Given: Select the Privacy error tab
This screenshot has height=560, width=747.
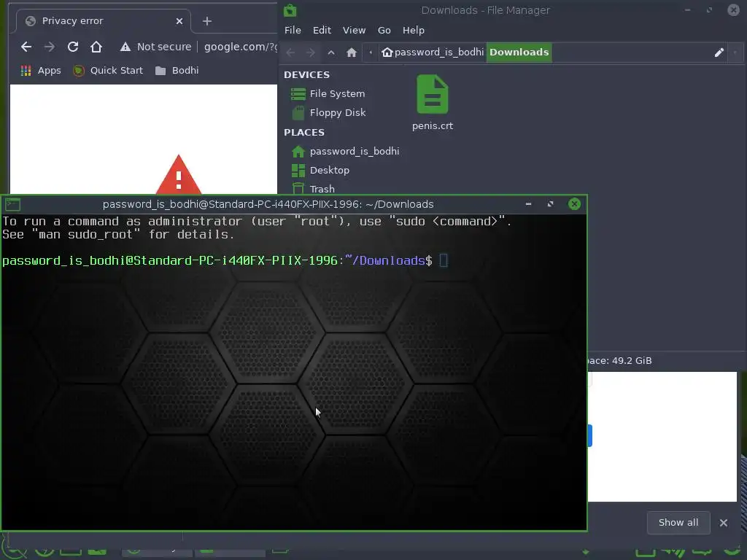Looking at the screenshot, I should coord(104,21).
